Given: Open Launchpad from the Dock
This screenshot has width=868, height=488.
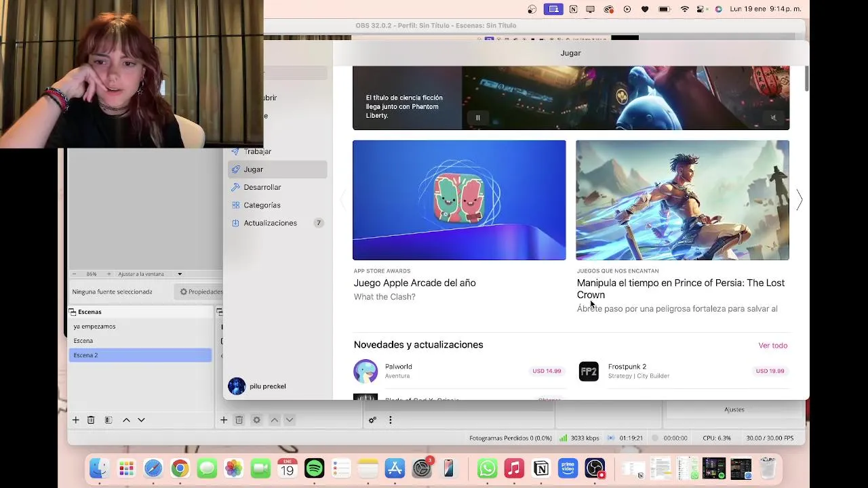Looking at the screenshot, I should pos(126,468).
